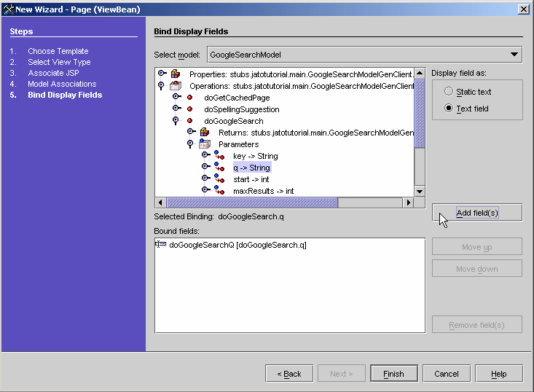This screenshot has height=392, width=534.
Task: Click the parameter icon beside q -> String
Action: (219, 167)
